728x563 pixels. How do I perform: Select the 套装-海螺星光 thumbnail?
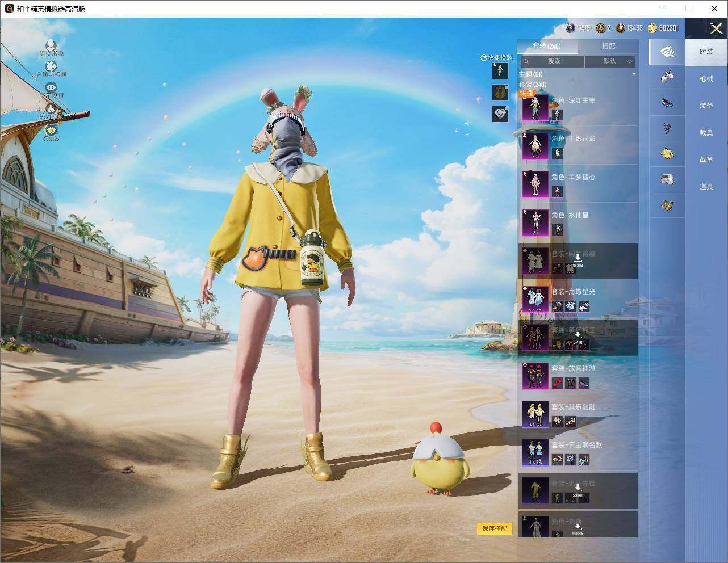point(535,299)
